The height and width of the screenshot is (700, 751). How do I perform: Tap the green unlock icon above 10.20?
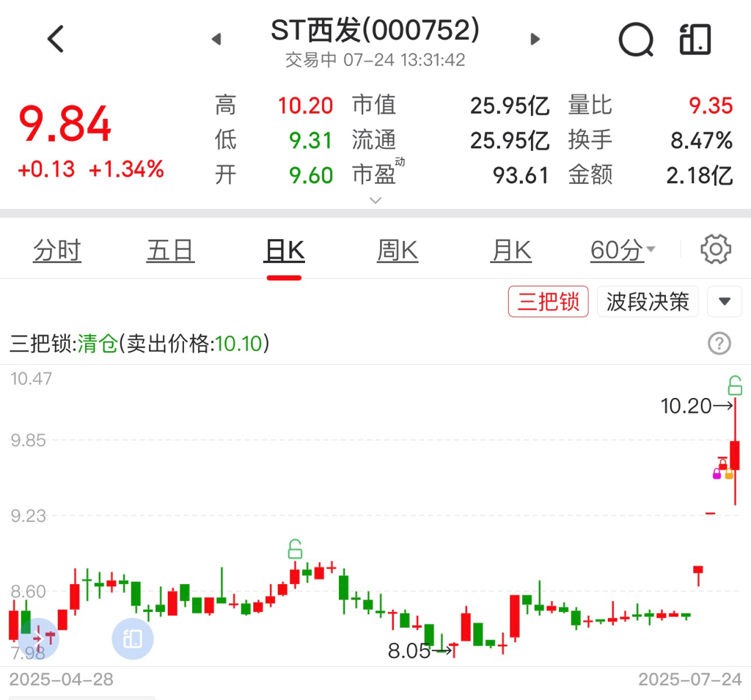(x=735, y=385)
